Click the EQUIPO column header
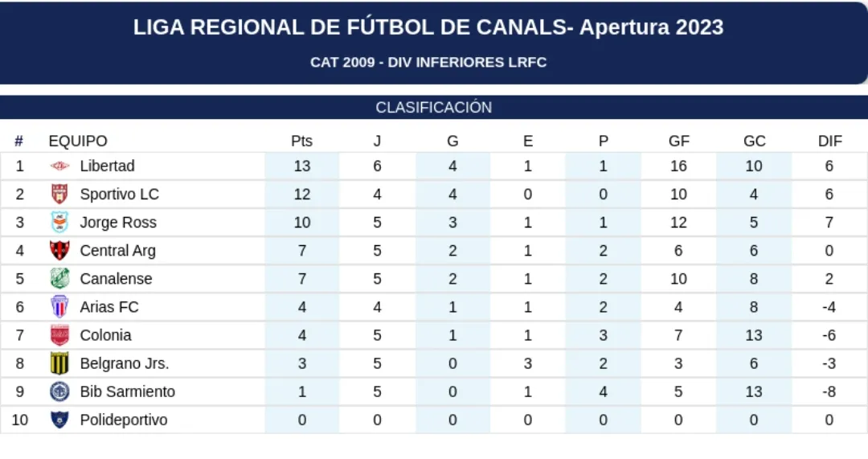 pyautogui.click(x=78, y=141)
